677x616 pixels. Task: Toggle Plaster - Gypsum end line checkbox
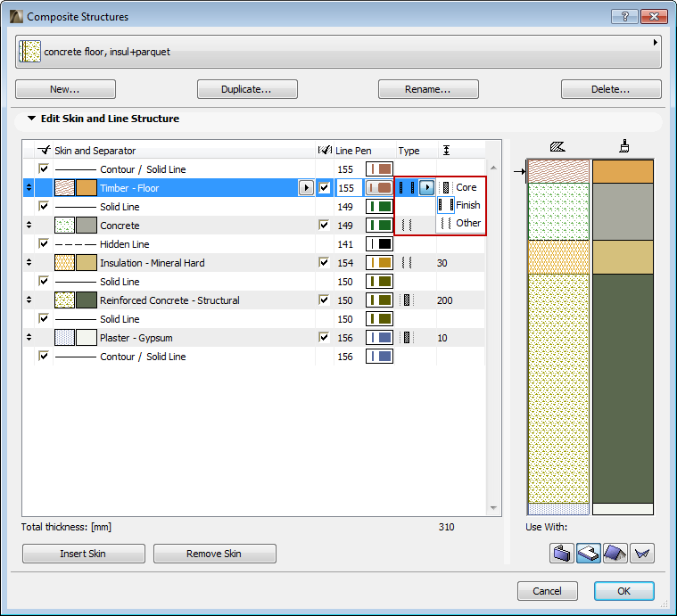click(x=324, y=338)
